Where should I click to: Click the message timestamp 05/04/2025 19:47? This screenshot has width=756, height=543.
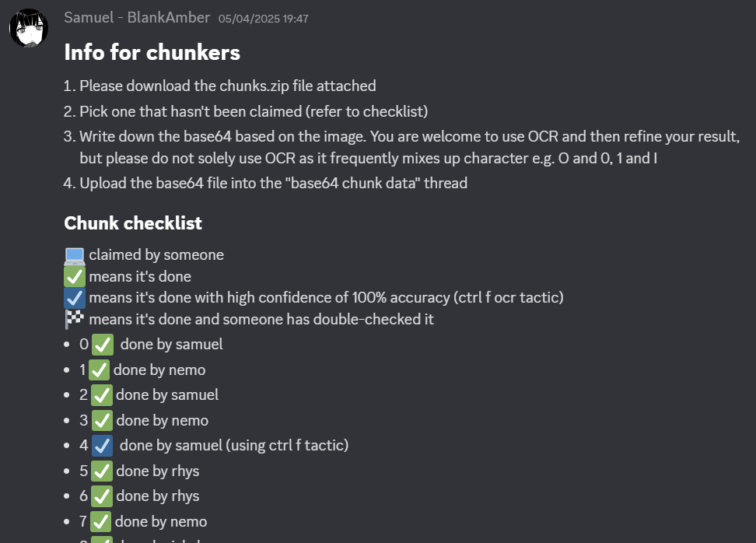[264, 18]
